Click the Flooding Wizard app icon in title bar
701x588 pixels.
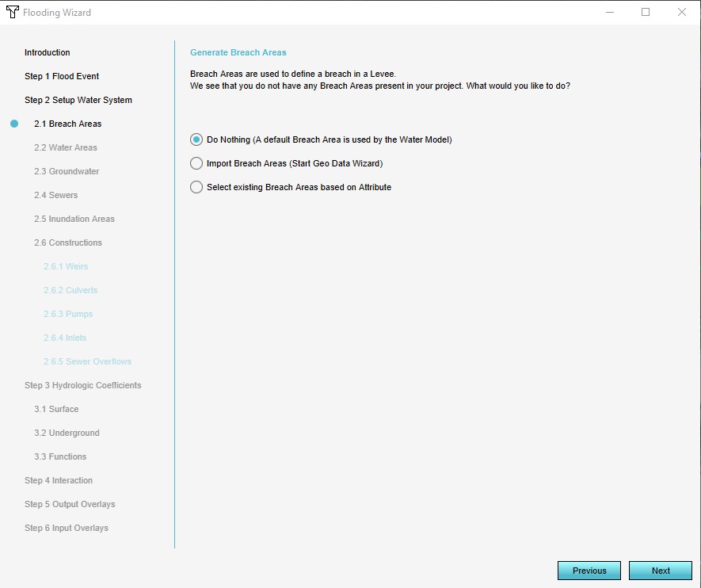[12, 13]
